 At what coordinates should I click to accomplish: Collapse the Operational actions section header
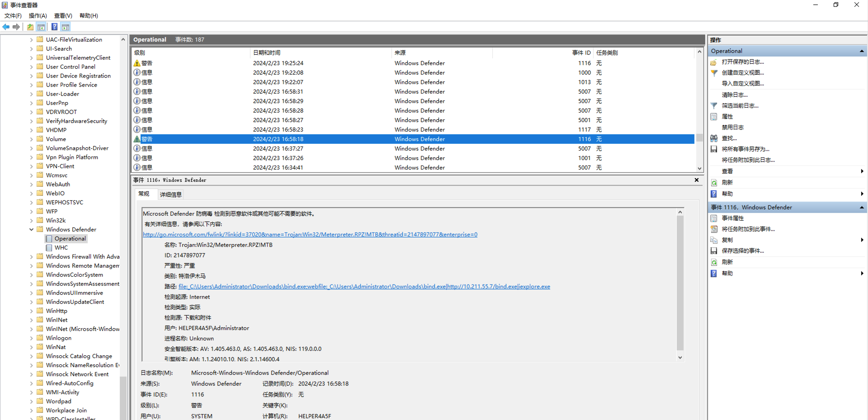pyautogui.click(x=862, y=51)
